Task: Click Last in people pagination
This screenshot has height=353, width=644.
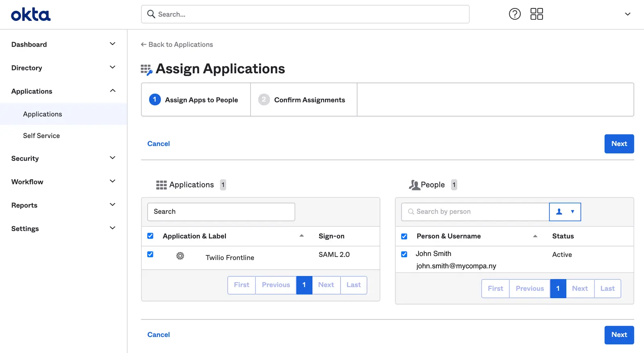Action: (x=607, y=289)
